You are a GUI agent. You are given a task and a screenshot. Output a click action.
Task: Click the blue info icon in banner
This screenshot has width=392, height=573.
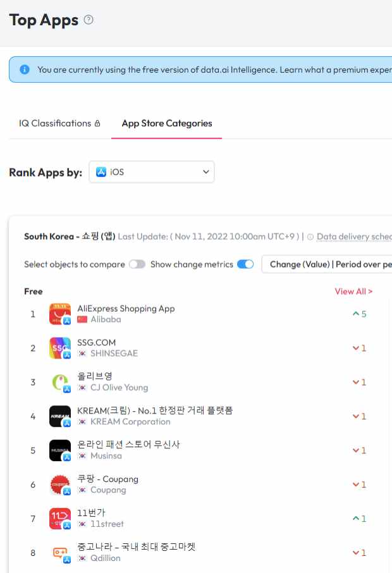point(25,70)
